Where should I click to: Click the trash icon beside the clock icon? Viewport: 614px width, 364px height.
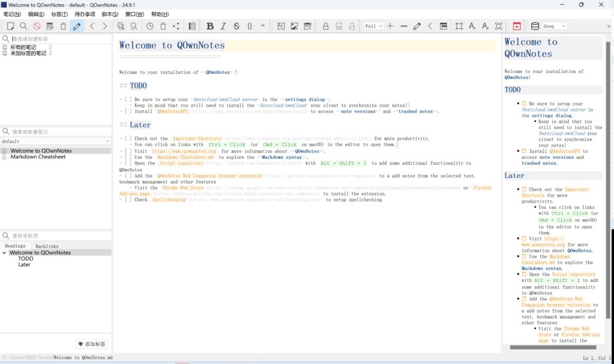pyautogui.click(x=163, y=26)
